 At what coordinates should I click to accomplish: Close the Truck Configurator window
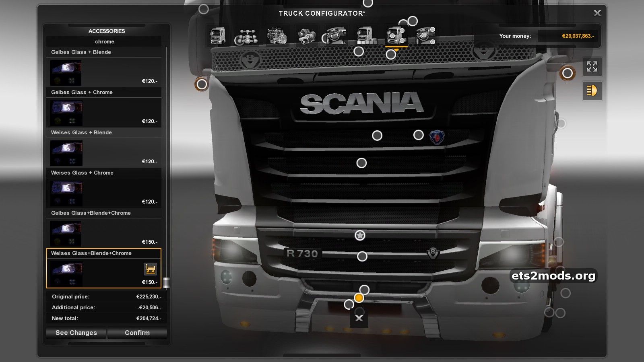click(597, 13)
